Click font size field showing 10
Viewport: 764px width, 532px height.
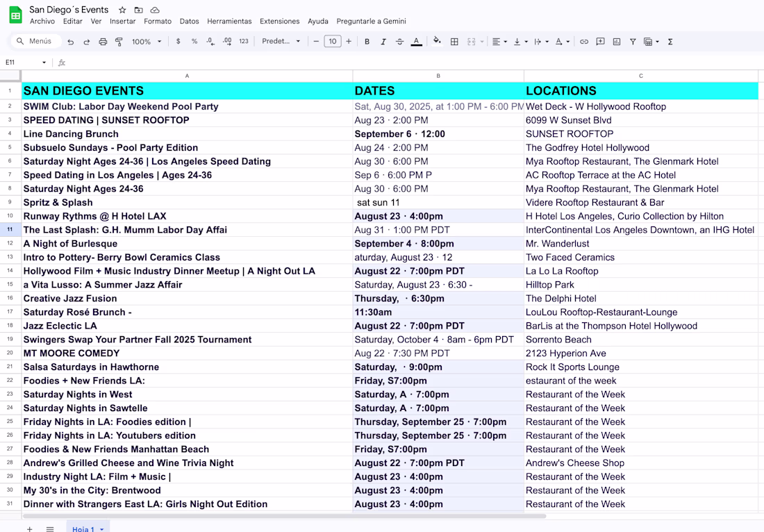coord(332,42)
